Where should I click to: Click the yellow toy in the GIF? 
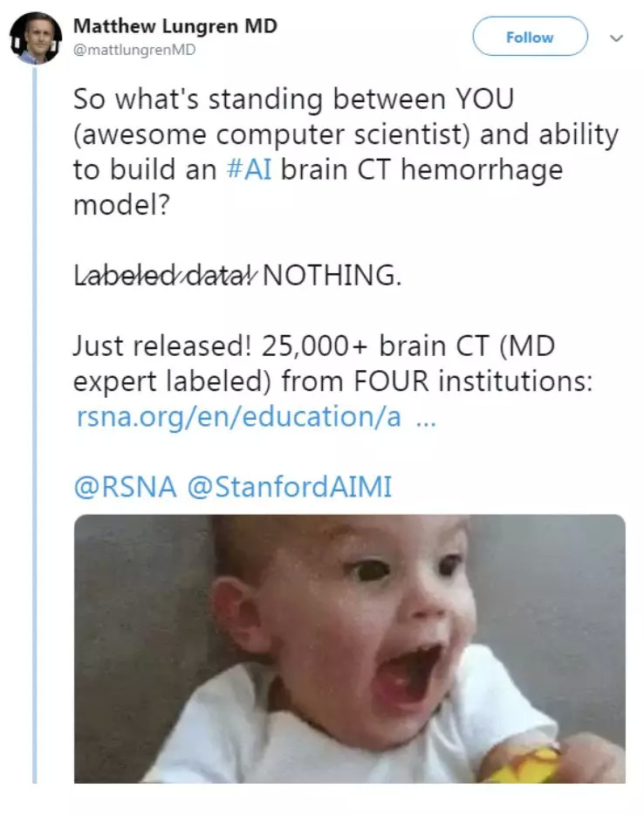tap(524, 764)
